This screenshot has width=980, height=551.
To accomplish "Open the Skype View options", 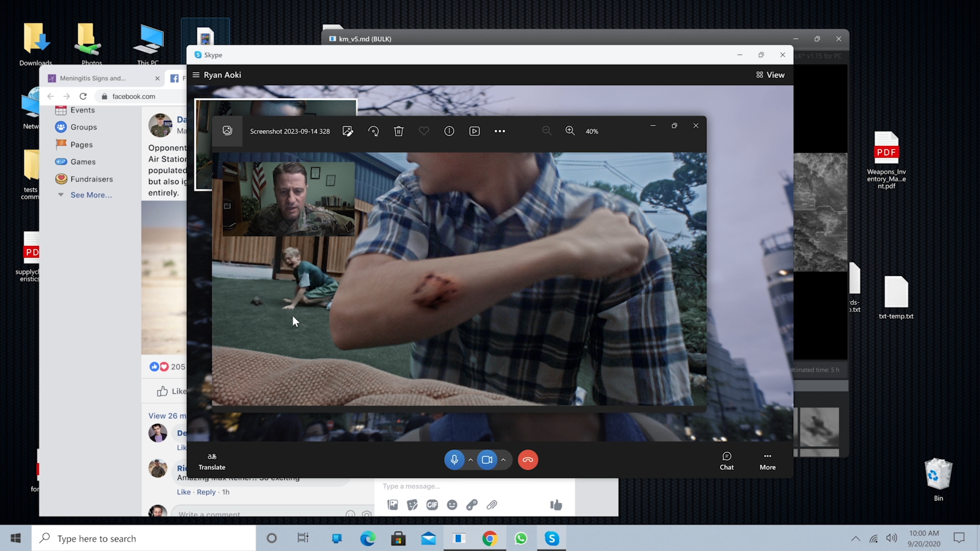I will tap(770, 75).
